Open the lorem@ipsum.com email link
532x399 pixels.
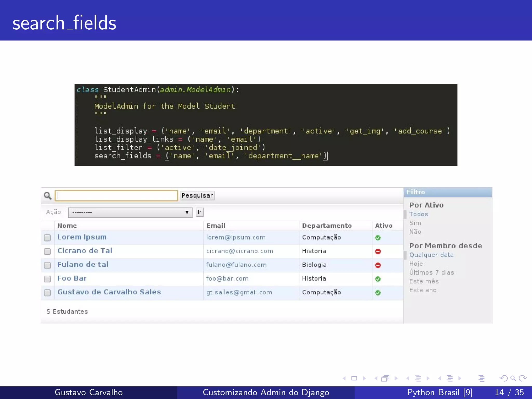(236, 237)
